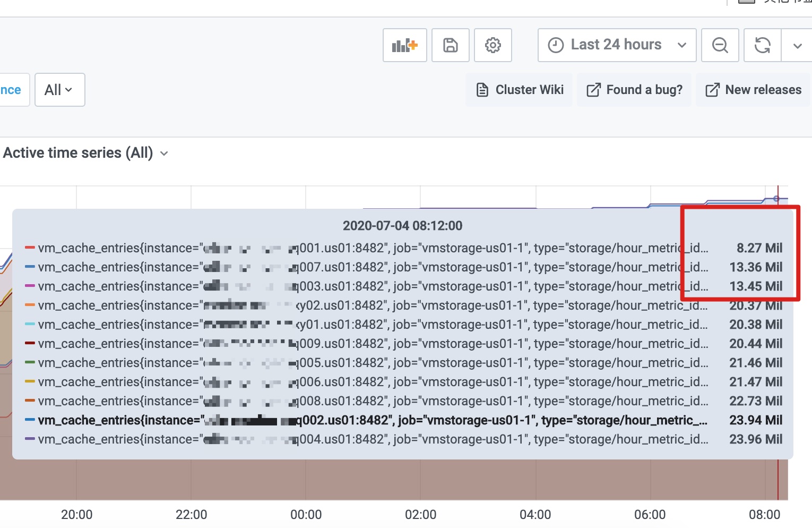812x528 pixels.
Task: Click the 02:00 time axis label
Action: coord(421,515)
